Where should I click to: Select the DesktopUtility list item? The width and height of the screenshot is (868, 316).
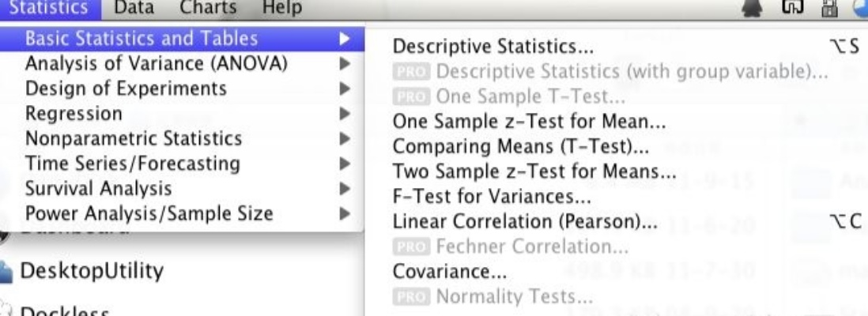pos(92,272)
